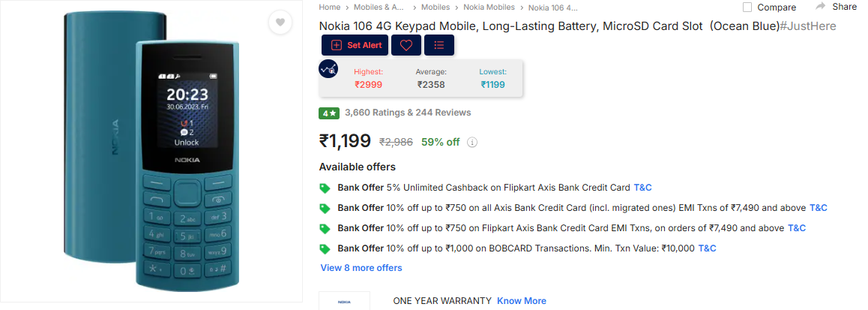
Task: Toggle the Compare checkbox
Action: pyautogui.click(x=747, y=8)
